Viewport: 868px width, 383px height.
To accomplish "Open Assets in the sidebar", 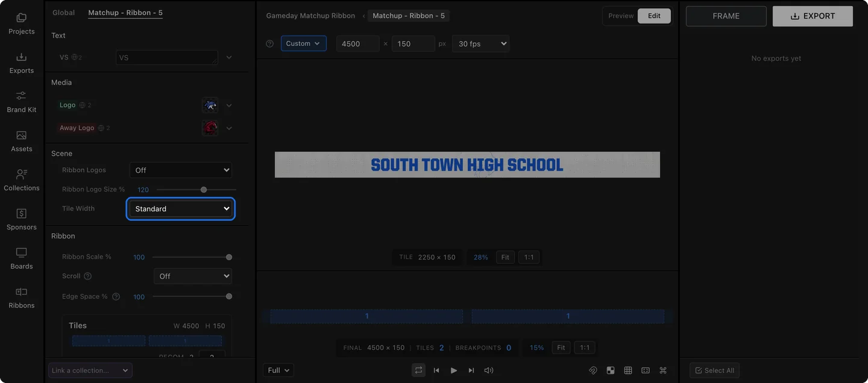I will [22, 142].
